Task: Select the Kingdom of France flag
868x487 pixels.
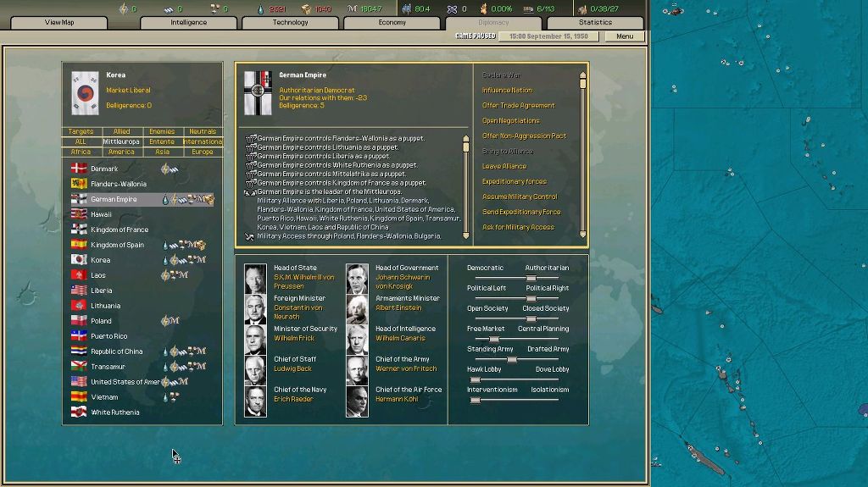Action: pos(79,230)
